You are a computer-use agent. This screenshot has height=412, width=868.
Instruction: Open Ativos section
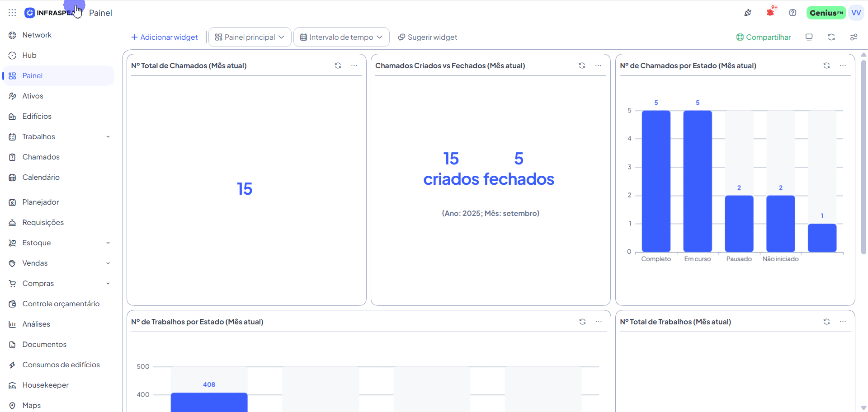click(58, 96)
